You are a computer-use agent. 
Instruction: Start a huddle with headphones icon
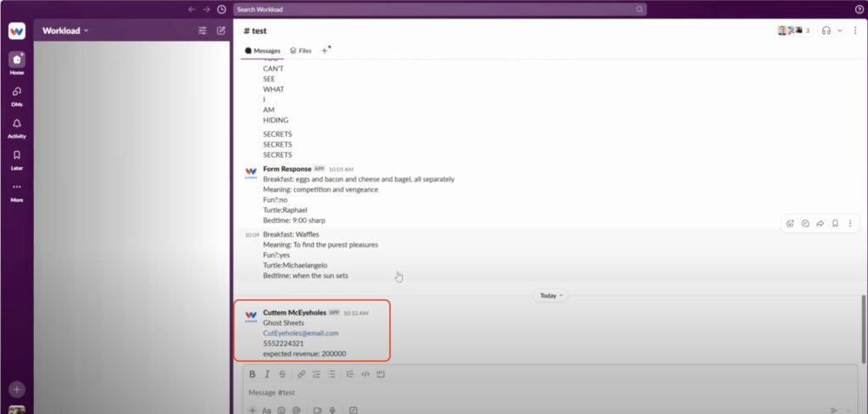[826, 31]
